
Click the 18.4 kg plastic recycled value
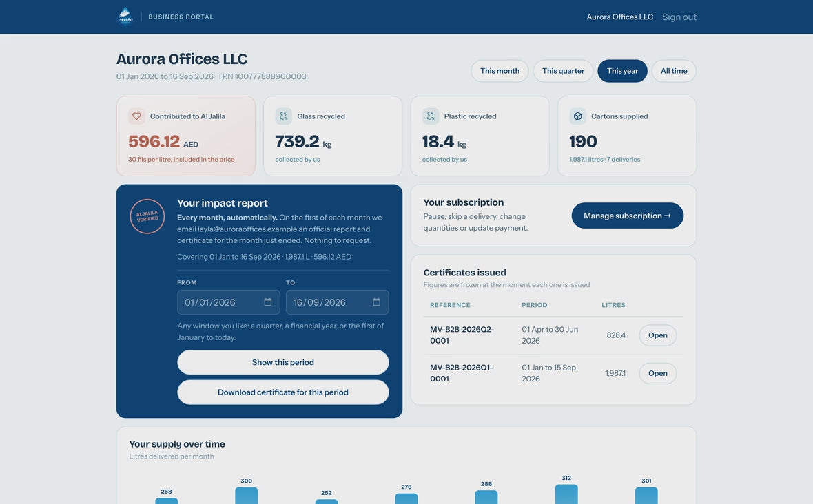[x=444, y=141]
